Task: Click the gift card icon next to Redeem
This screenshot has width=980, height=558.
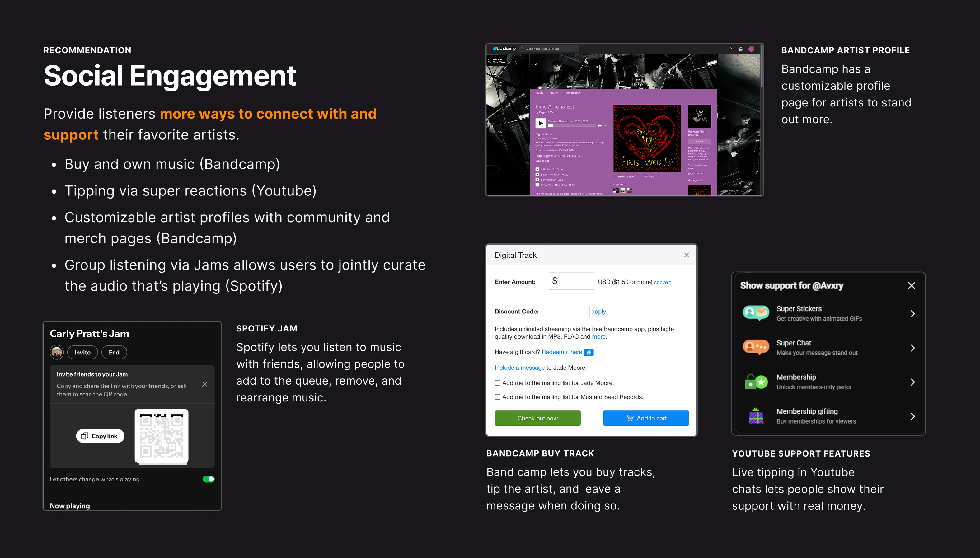Action: click(589, 352)
